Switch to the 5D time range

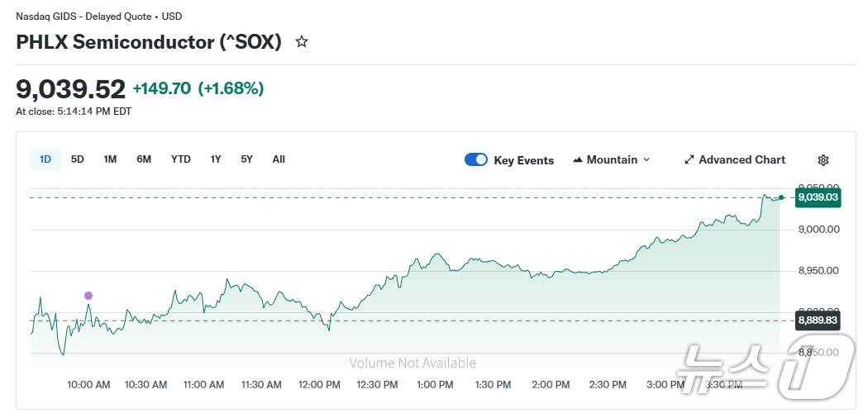point(78,159)
